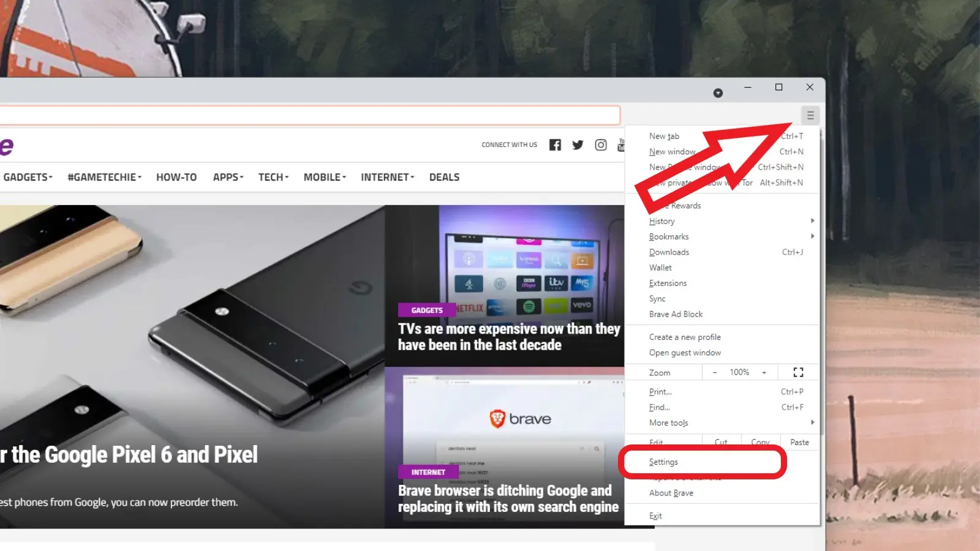This screenshot has width=980, height=551.
Task: Open the INTERNET navigation dropdown
Action: [388, 177]
